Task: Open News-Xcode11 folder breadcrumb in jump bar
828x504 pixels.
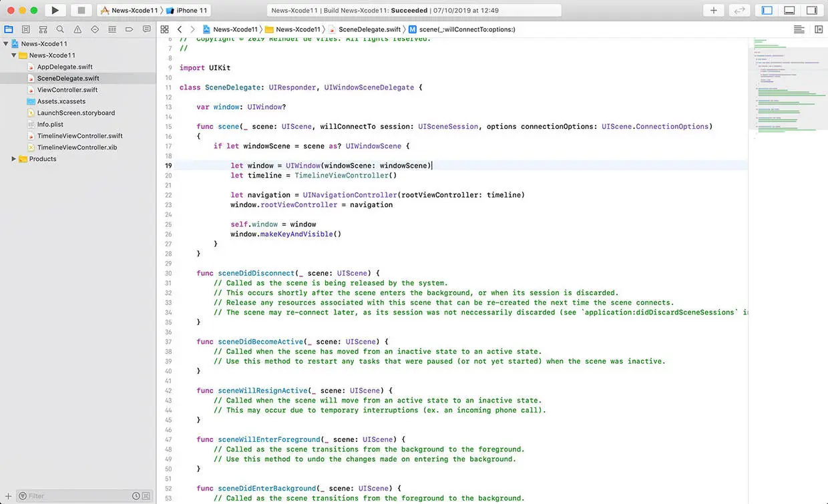Action: pyautogui.click(x=292, y=29)
